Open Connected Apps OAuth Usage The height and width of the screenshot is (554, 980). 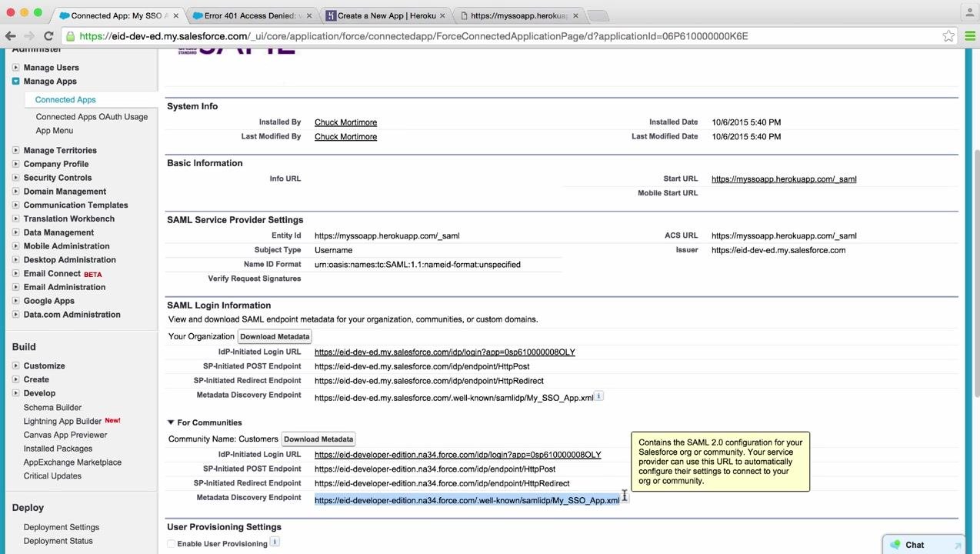92,117
